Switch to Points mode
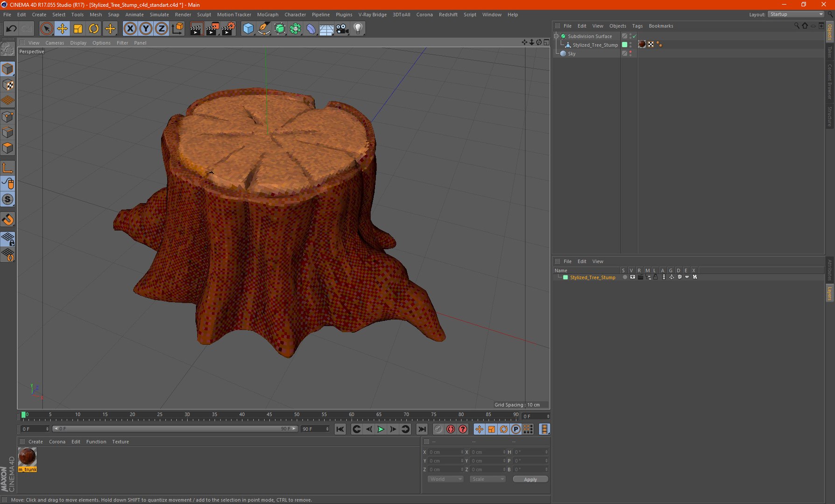835x504 pixels. tap(8, 117)
